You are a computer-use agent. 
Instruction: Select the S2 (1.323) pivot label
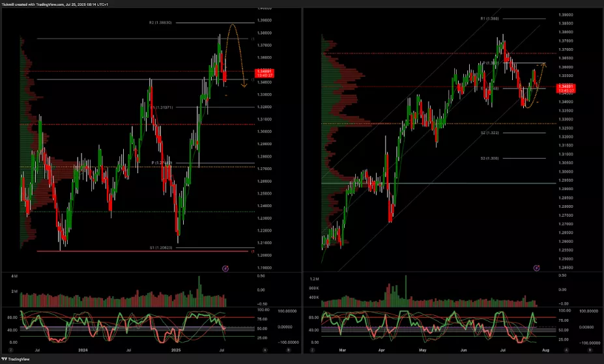point(489,133)
